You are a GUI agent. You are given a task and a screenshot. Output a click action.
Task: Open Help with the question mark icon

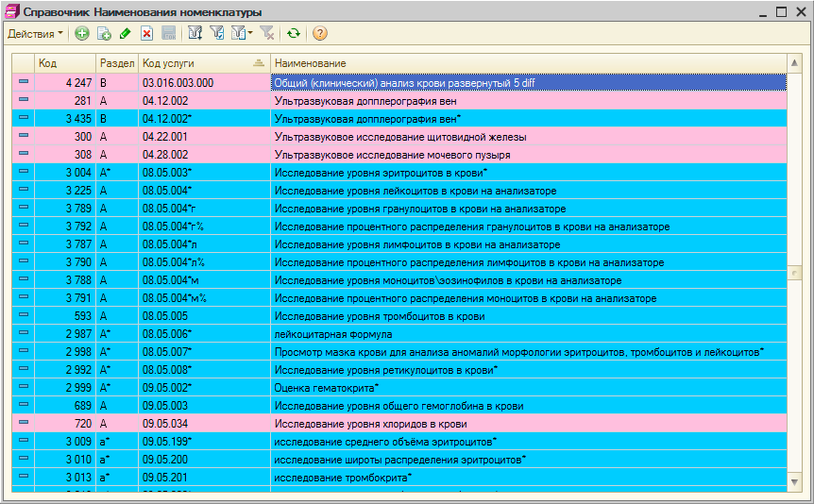[x=320, y=34]
